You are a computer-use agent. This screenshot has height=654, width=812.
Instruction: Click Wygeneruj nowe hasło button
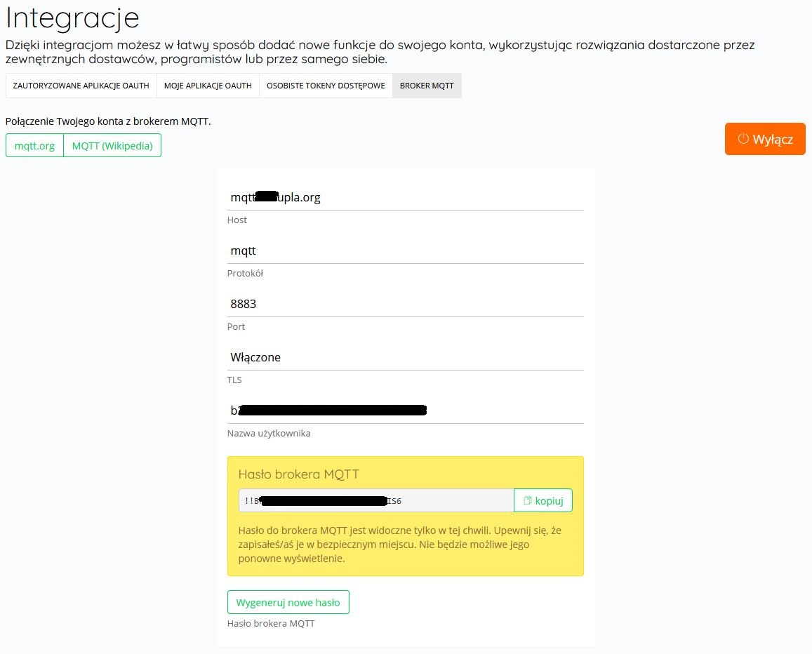[x=288, y=602]
